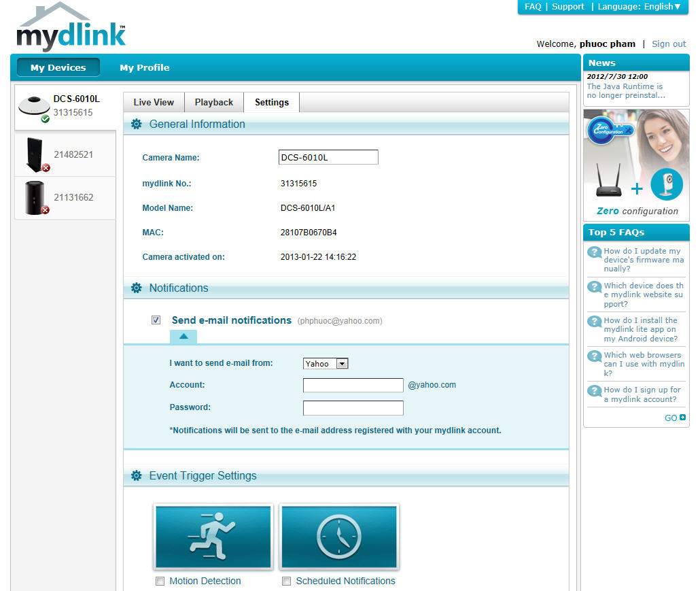Open the Zero configuration banner image

[x=636, y=163]
